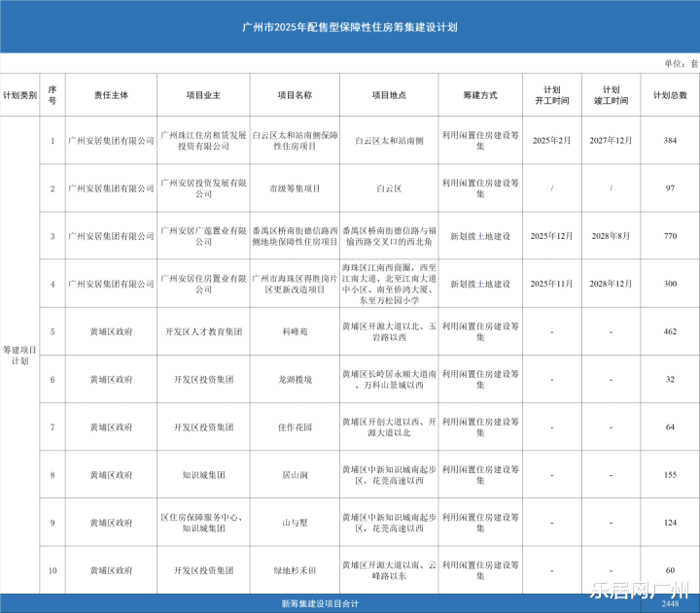Click project name 绿地杉禾田
This screenshot has height=613, width=700.
click(295, 570)
